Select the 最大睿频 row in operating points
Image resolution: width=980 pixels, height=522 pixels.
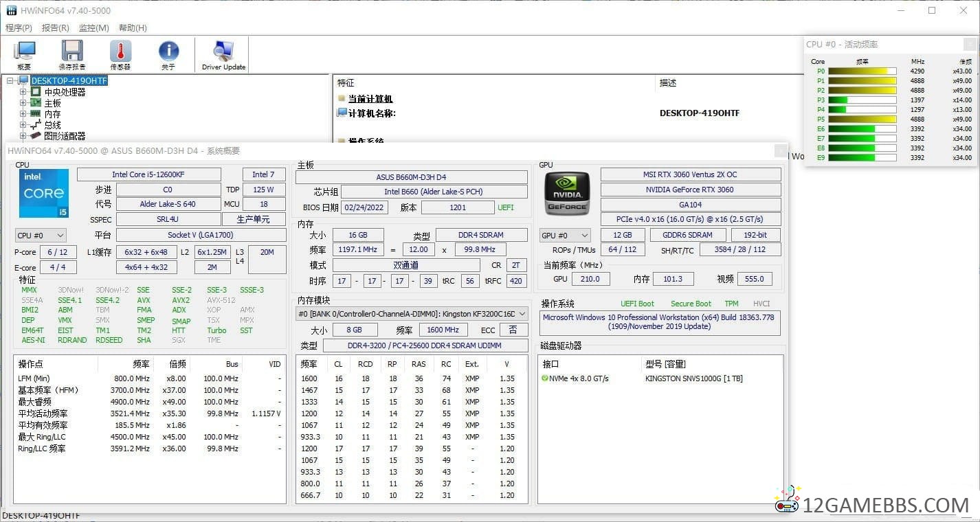(149, 402)
